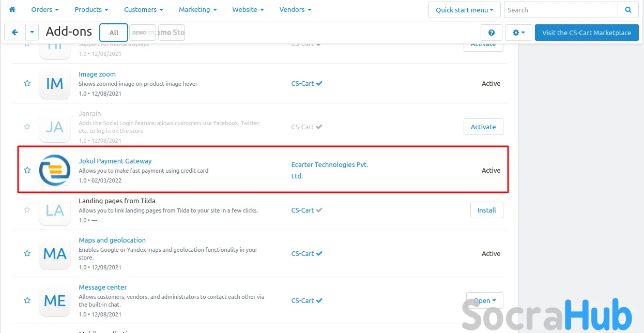
Task: Click into the Search input field
Action: pyautogui.click(x=561, y=10)
